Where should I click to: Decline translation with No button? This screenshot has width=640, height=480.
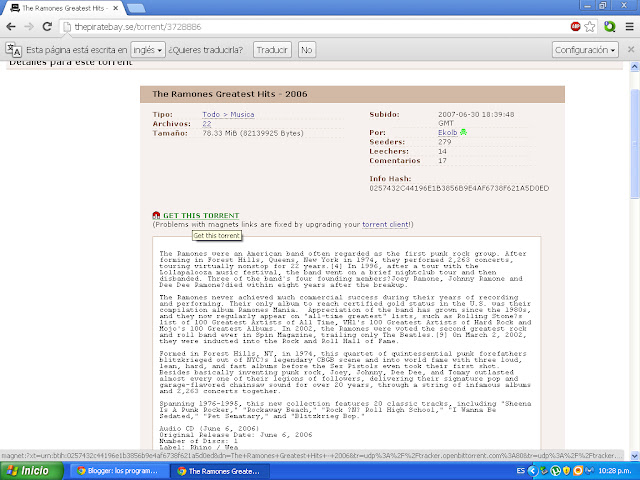pos(307,50)
